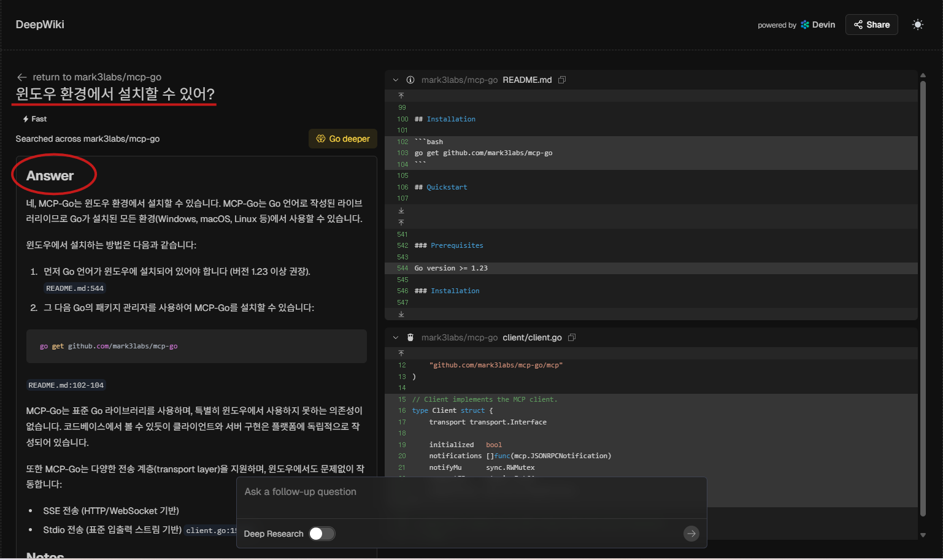Toggle the Deep Research switch

point(322,534)
